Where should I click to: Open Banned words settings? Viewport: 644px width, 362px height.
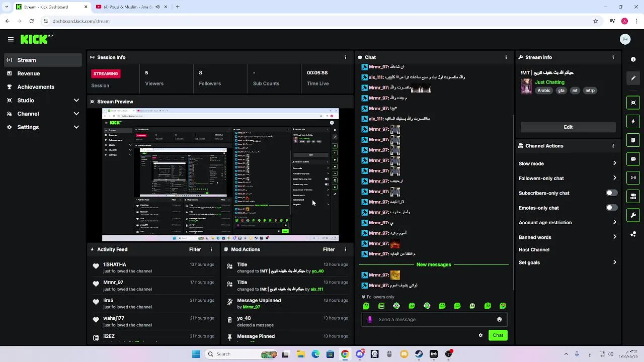click(568, 237)
